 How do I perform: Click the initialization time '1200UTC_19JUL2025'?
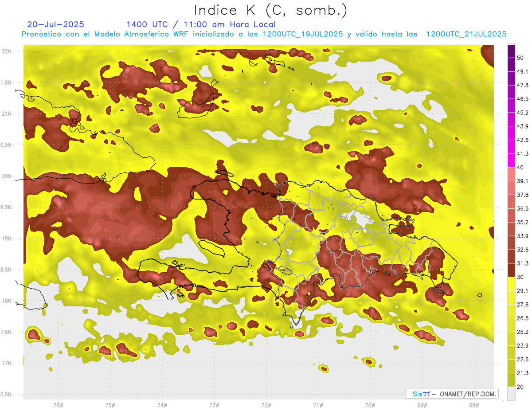coord(302,34)
